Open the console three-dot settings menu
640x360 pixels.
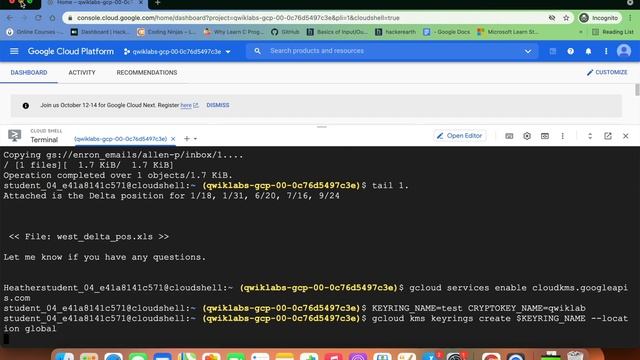[x=606, y=51]
